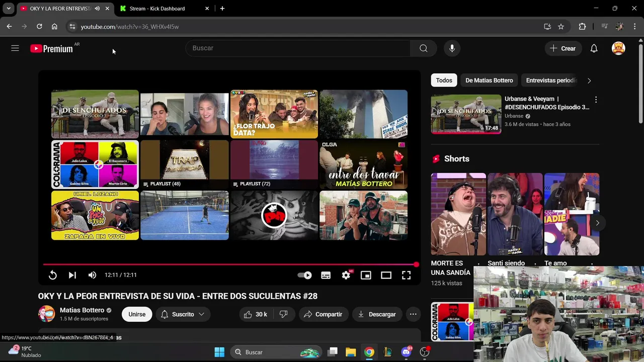Open the ¿Flor trajo data? endscreen video
The image size is (644, 362).
point(274,114)
